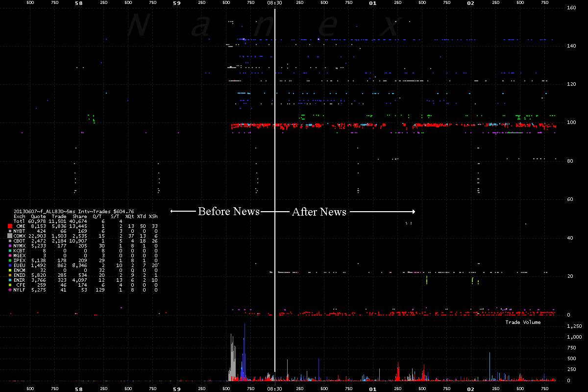Click the 'EUEU' exchange label

click(20, 265)
